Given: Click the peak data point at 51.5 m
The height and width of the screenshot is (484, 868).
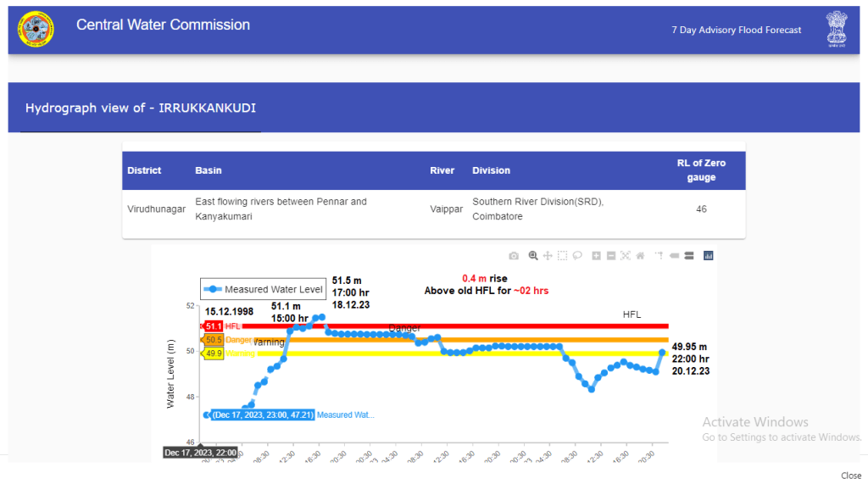Looking at the screenshot, I should [x=322, y=317].
